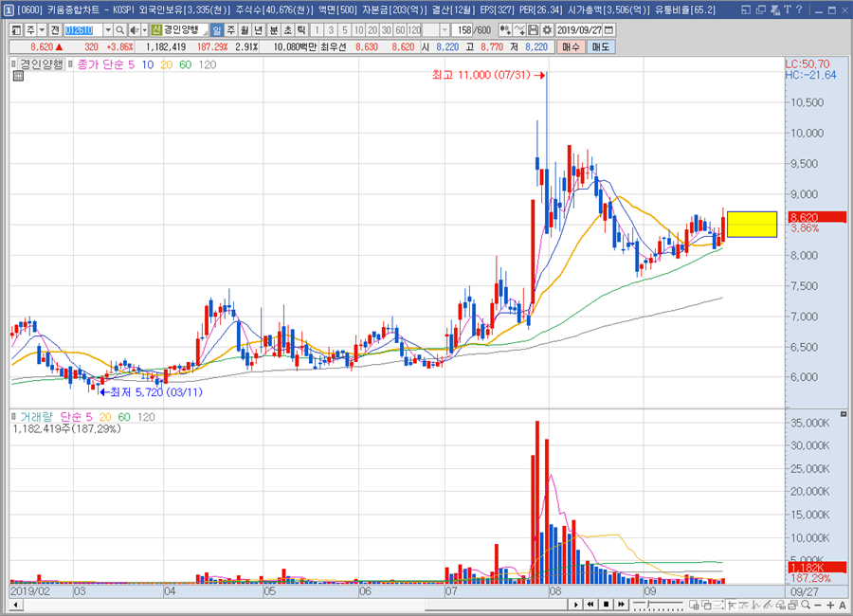This screenshot has width=853, height=616.
Task: Click the title bar pin/link screen icon
Action: (774, 9)
